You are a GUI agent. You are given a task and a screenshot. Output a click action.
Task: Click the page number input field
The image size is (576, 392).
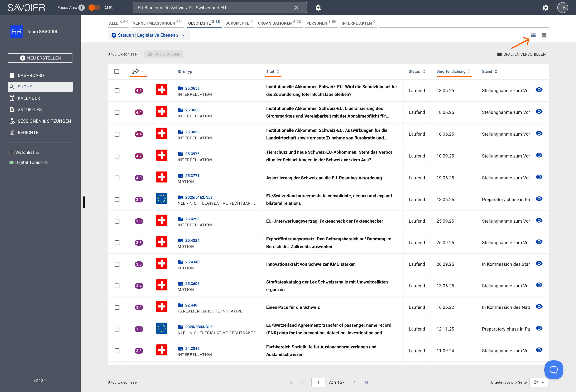318,382
